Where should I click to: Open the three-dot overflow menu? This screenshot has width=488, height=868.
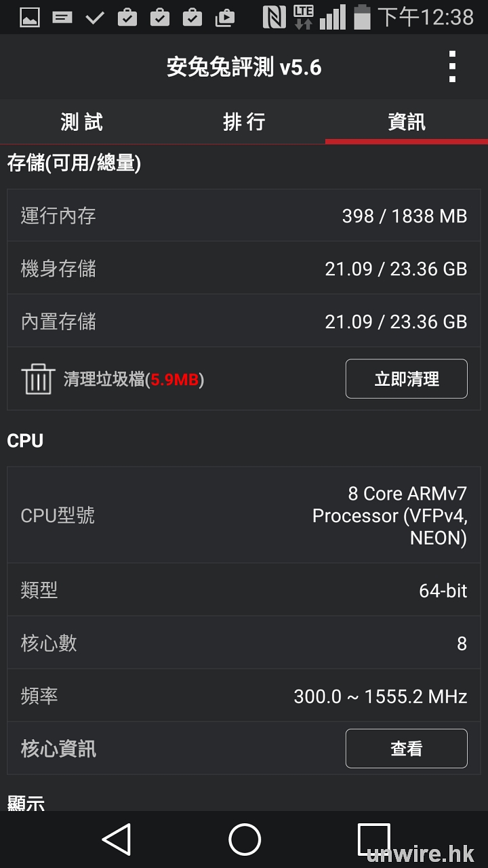tap(452, 67)
